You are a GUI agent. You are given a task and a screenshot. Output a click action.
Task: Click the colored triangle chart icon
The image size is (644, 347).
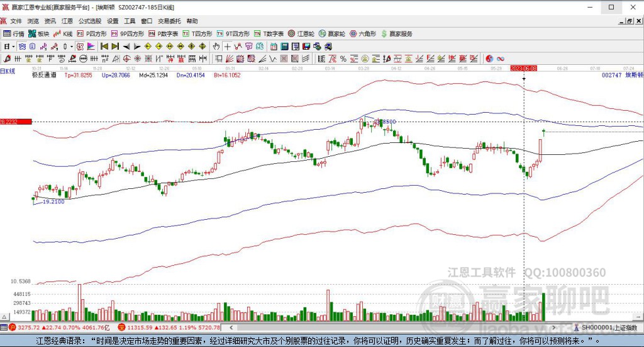point(91,47)
